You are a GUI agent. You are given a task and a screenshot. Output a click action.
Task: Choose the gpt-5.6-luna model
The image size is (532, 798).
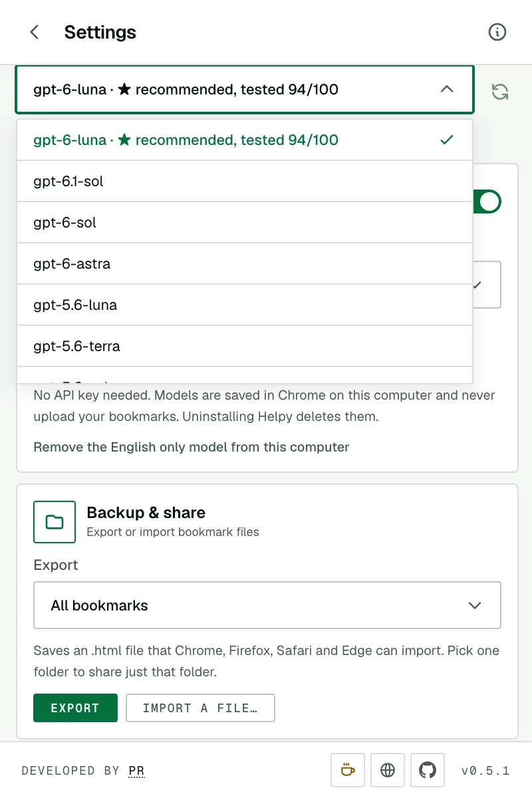tap(245, 305)
